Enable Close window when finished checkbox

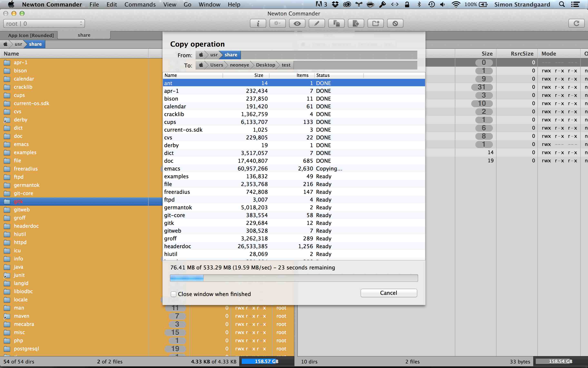coord(174,294)
